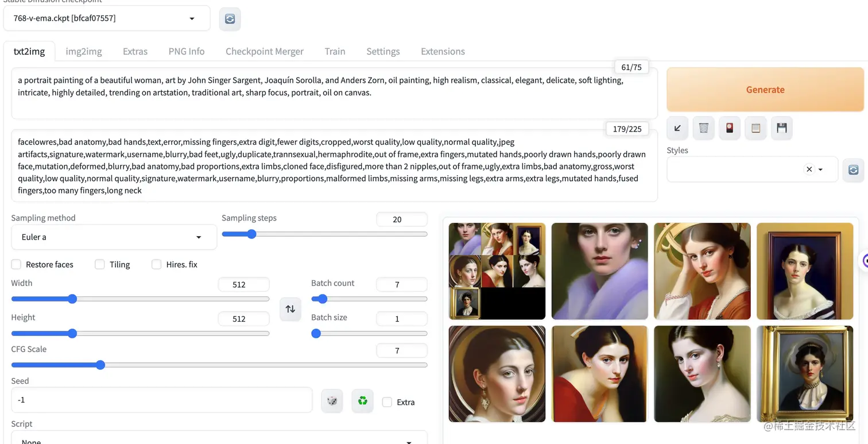The width and height of the screenshot is (868, 444).
Task: Open the Euler a sampling method dropdown
Action: tap(114, 237)
